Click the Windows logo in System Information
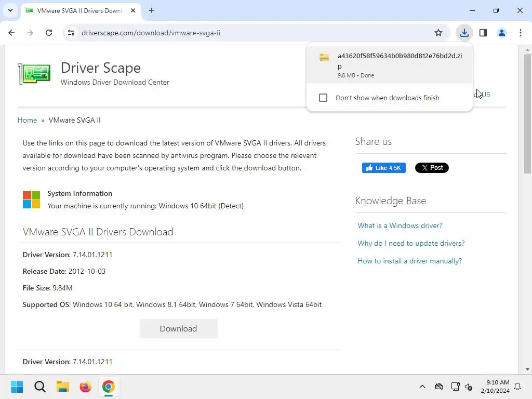Screen dimensions: 532x399 [x=32, y=199]
